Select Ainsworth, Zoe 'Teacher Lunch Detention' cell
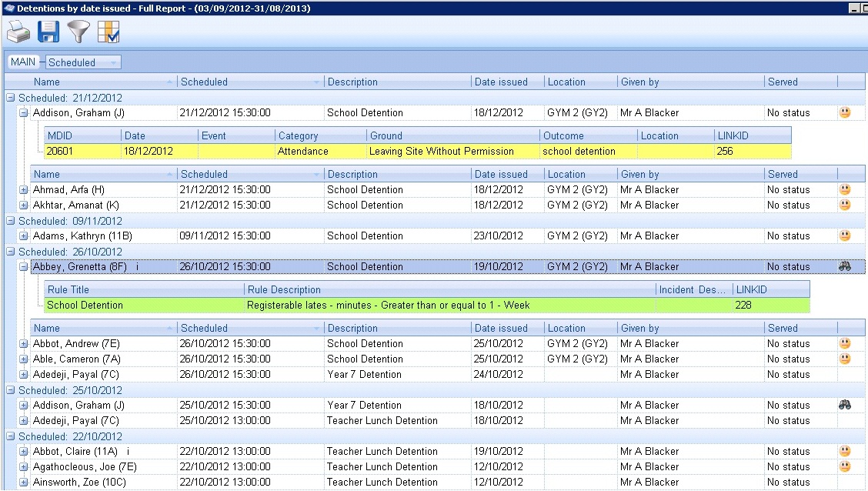The image size is (868, 491). point(398,482)
